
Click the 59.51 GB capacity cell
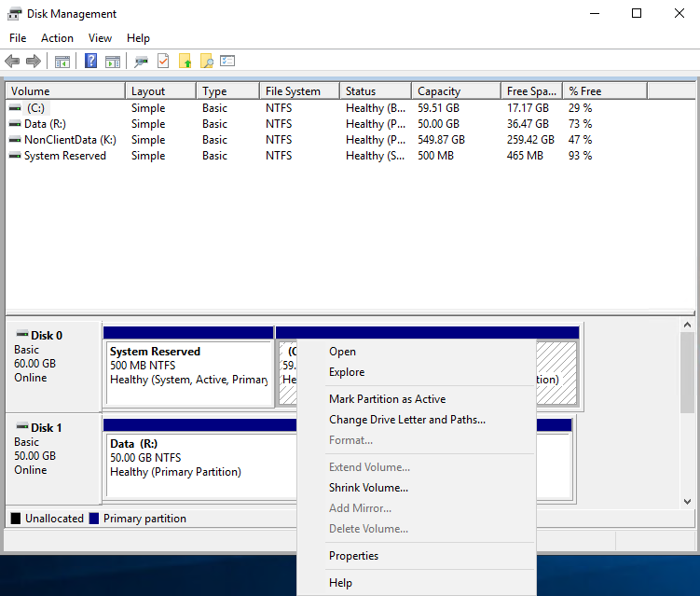click(438, 108)
